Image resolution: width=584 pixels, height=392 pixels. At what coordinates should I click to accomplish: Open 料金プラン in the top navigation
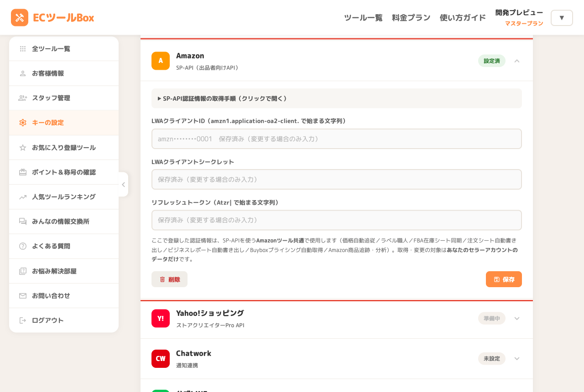click(x=411, y=18)
